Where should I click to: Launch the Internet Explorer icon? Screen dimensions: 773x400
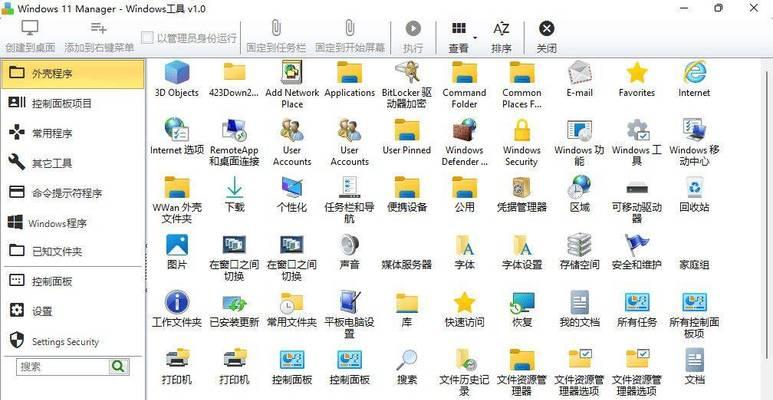[694, 72]
